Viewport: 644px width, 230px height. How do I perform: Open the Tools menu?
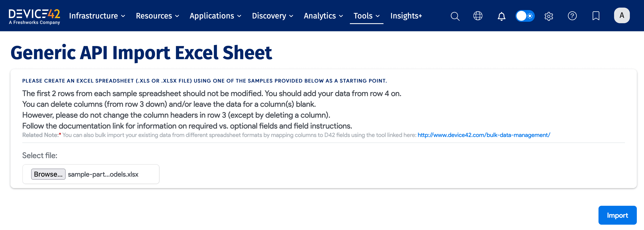pos(366,16)
